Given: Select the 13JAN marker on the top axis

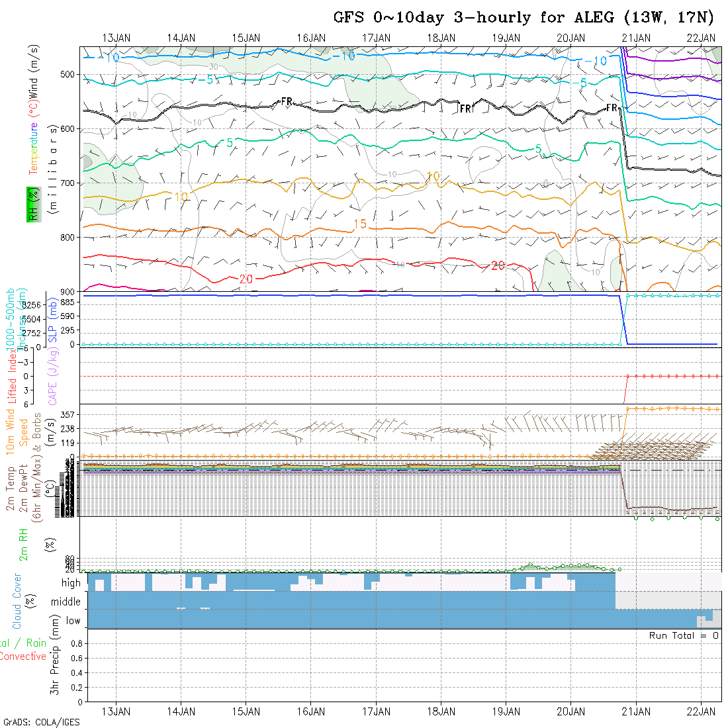Looking at the screenshot, I should [116, 38].
